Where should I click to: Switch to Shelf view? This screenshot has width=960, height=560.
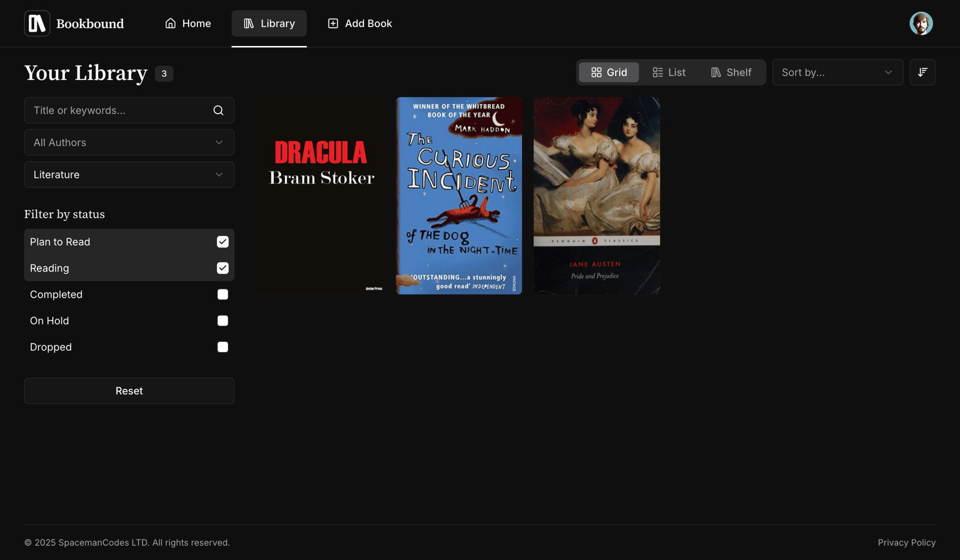click(731, 72)
